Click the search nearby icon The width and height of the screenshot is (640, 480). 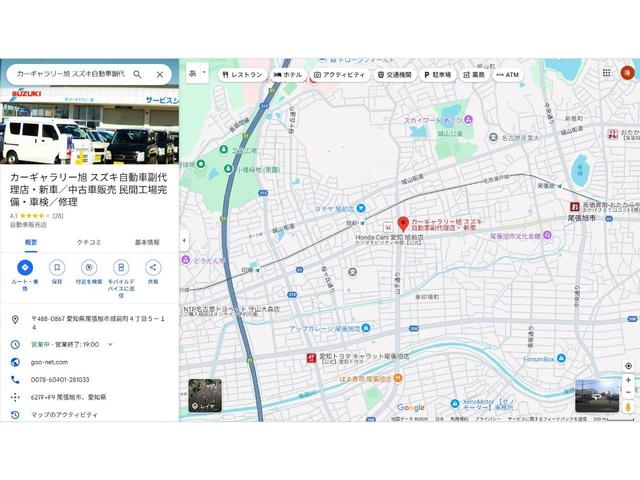pos(89,267)
